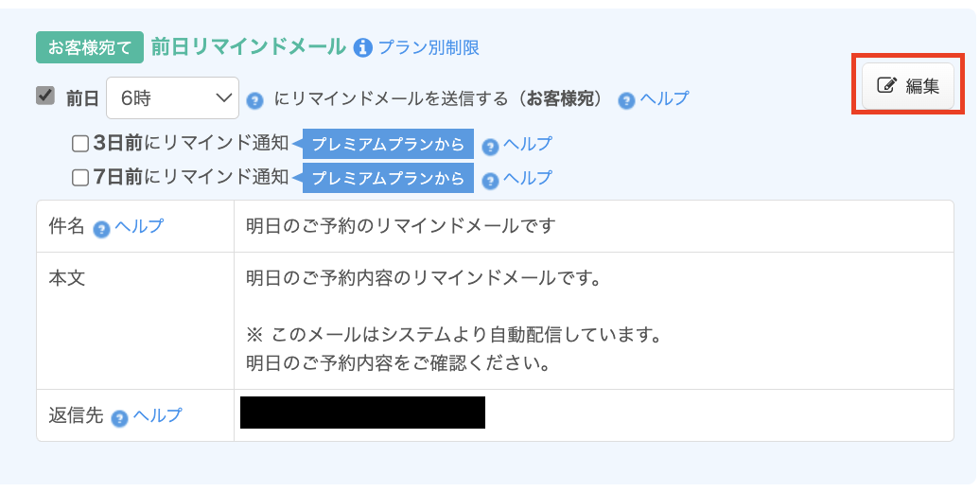This screenshot has width=980, height=492.
Task: Uncheck the 前日 reminder mail checkbox
Action: click(45, 97)
